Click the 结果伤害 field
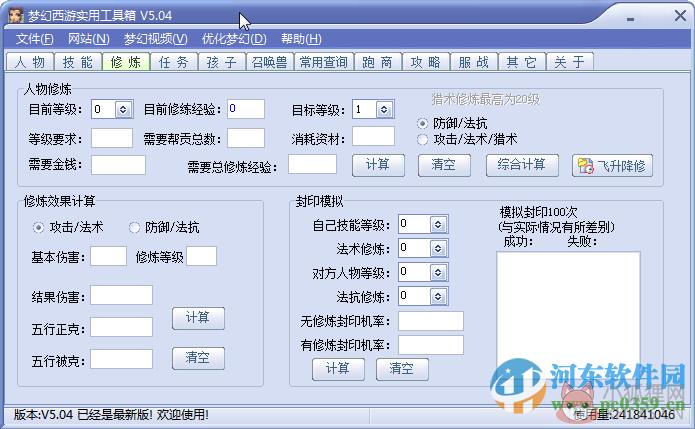This screenshot has width=695, height=429. point(121,295)
